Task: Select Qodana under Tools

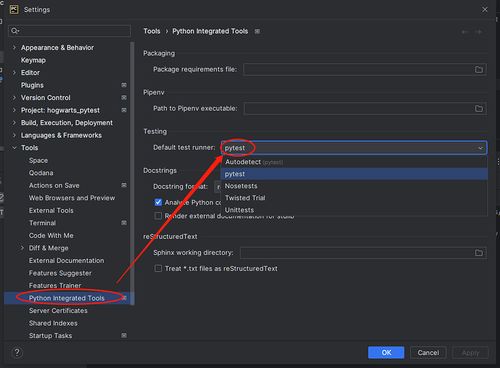Action: (x=41, y=173)
